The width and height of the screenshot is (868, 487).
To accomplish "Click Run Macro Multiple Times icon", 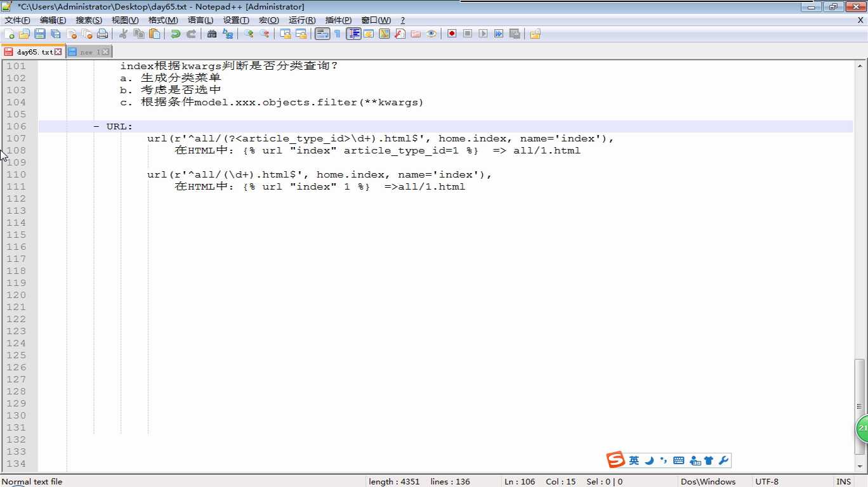I will (x=499, y=34).
